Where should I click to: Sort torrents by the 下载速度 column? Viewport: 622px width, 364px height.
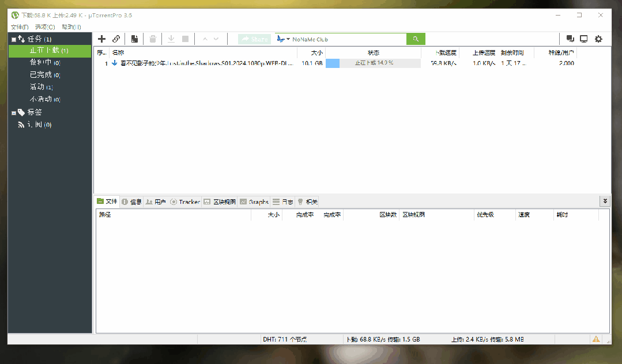[x=440, y=53]
